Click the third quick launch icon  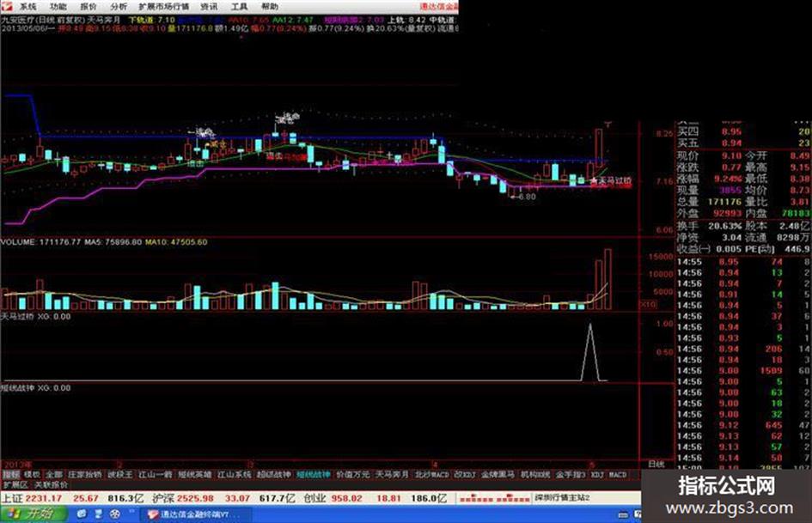(x=115, y=514)
